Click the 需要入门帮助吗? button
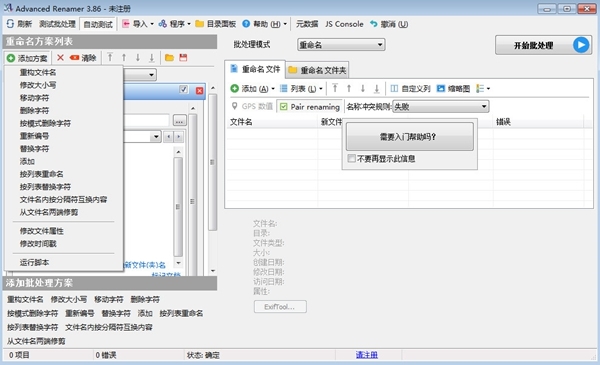This screenshot has height=365, width=600. tap(409, 137)
